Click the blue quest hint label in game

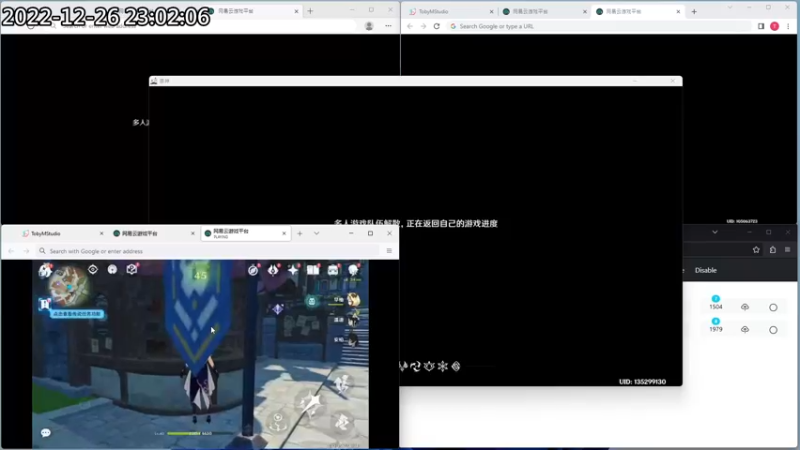click(77, 314)
